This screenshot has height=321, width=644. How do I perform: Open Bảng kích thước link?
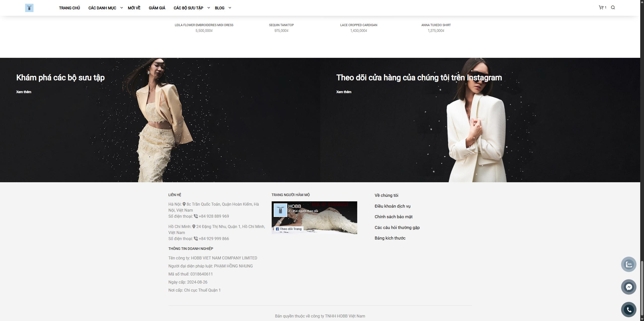[x=390, y=238]
